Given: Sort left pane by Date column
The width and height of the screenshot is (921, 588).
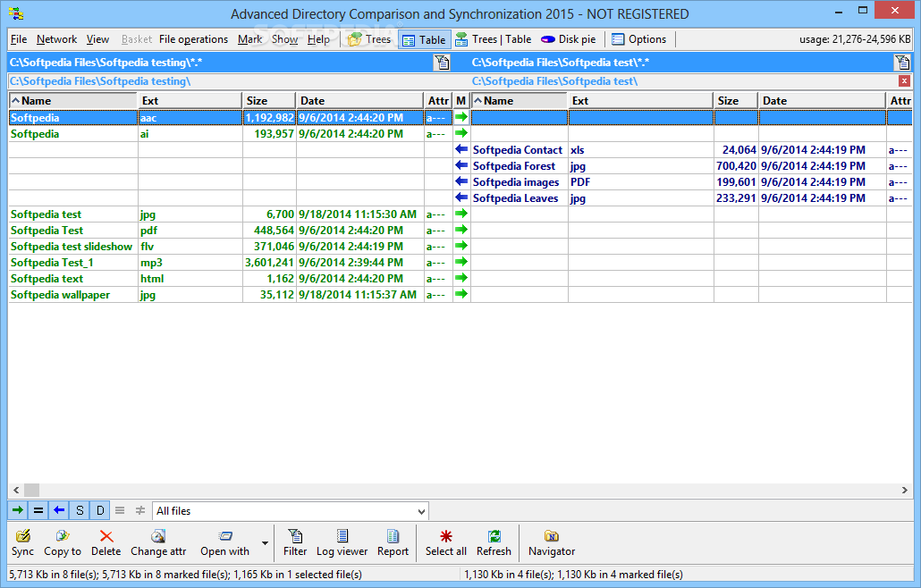Looking at the screenshot, I should coord(360,101).
